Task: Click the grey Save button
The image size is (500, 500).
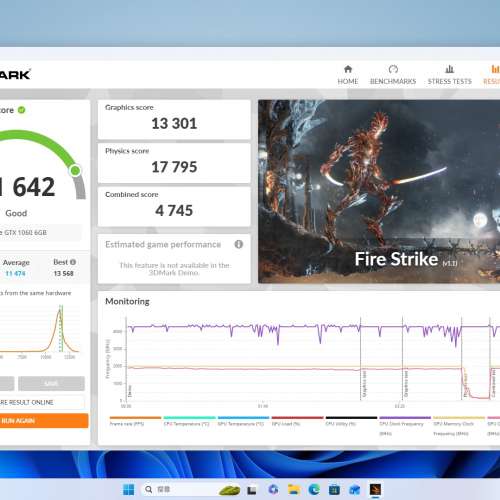Action: [x=51, y=384]
